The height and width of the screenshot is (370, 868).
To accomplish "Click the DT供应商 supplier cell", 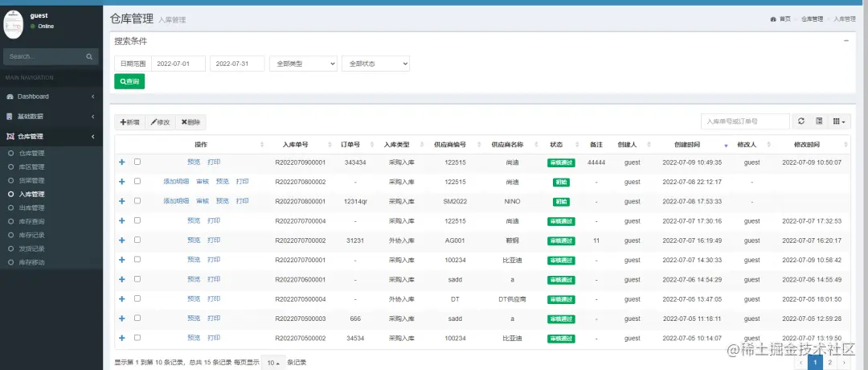I will tap(512, 299).
